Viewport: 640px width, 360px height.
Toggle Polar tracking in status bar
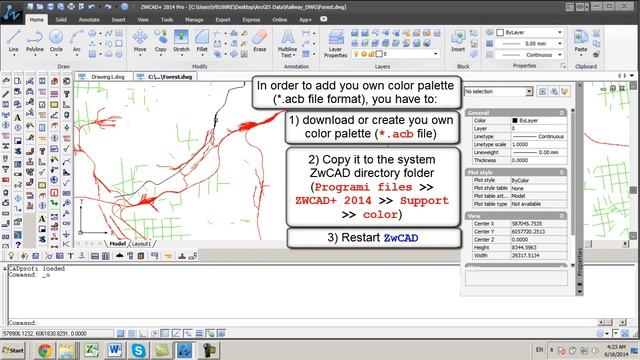(154, 333)
